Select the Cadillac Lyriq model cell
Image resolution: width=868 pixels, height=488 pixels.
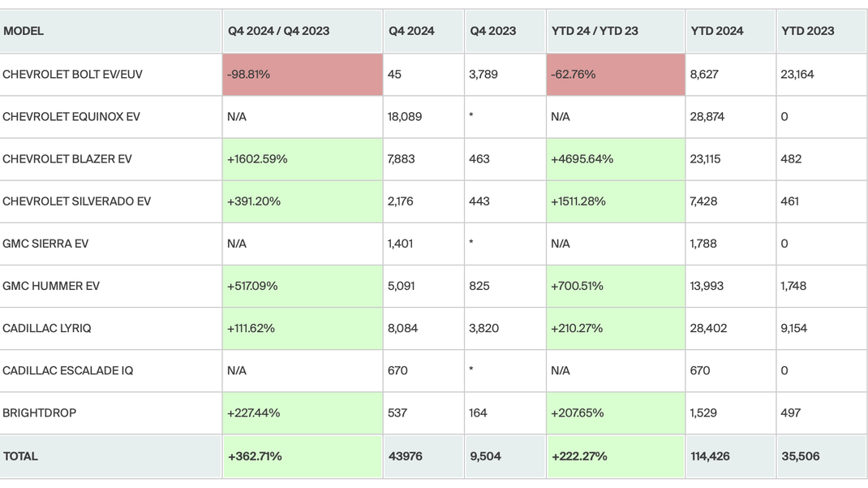[x=47, y=328]
